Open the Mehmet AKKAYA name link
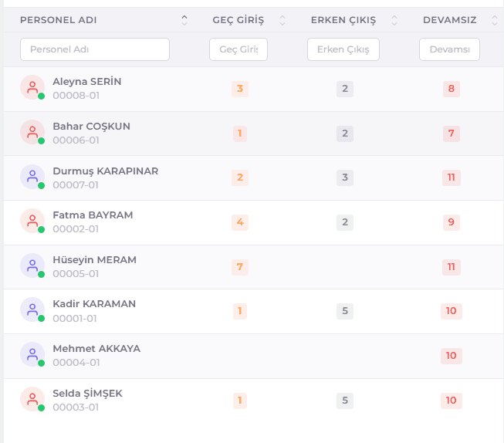The width and height of the screenshot is (504, 443). pos(96,349)
